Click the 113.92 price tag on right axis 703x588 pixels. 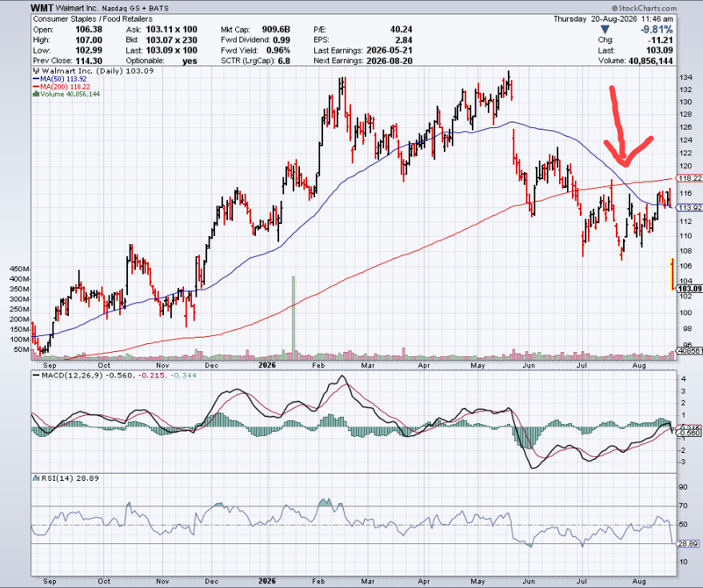(690, 208)
